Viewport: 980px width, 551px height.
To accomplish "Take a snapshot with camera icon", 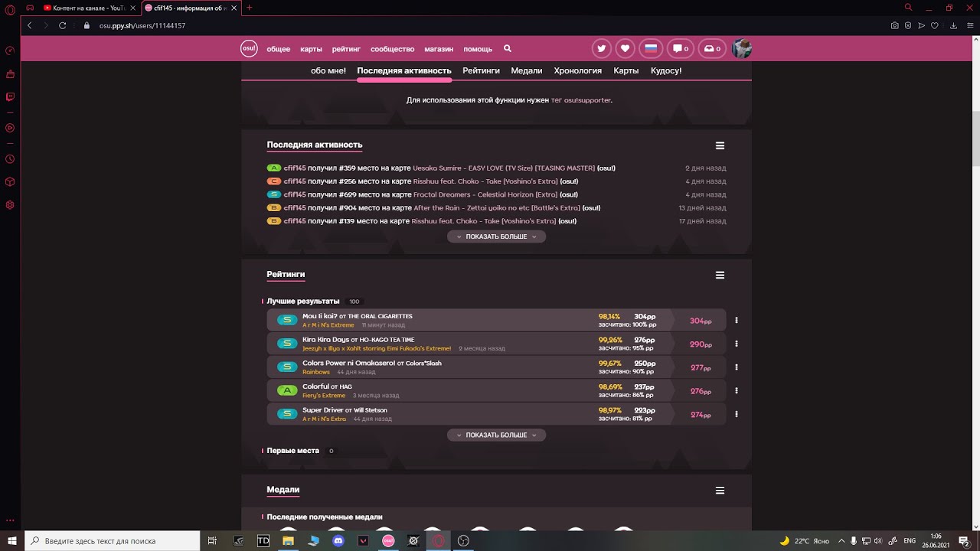I will (x=894, y=25).
